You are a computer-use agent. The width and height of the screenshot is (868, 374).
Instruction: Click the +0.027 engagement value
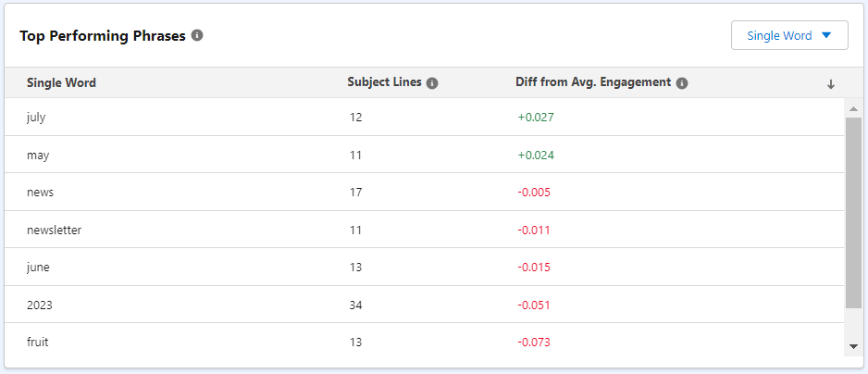click(x=536, y=118)
